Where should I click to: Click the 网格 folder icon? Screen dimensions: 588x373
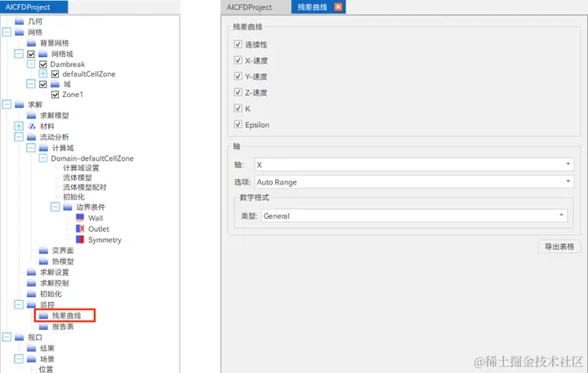point(20,32)
